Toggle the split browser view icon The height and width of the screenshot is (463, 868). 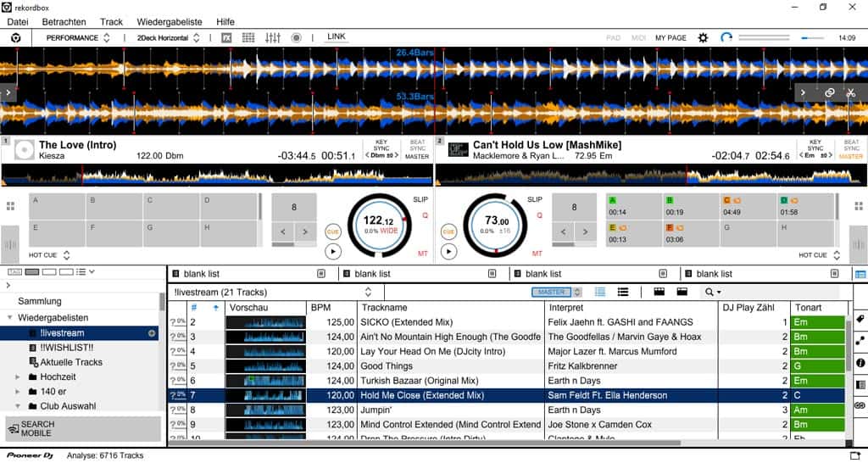click(x=860, y=274)
